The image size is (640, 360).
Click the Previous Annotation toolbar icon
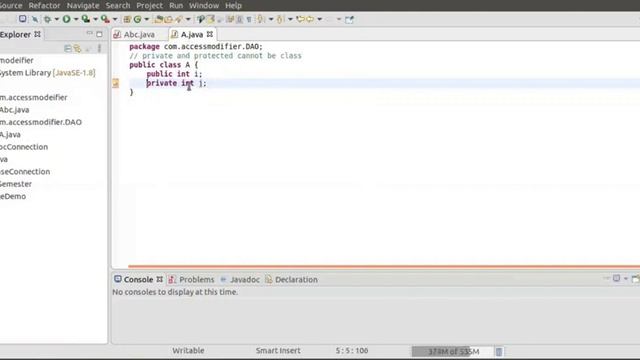(280, 19)
